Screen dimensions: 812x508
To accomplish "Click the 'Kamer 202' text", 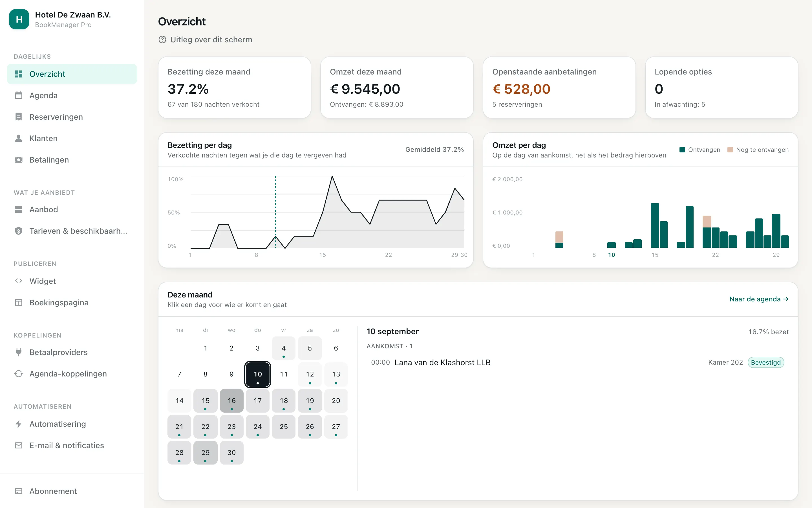I will point(725,363).
